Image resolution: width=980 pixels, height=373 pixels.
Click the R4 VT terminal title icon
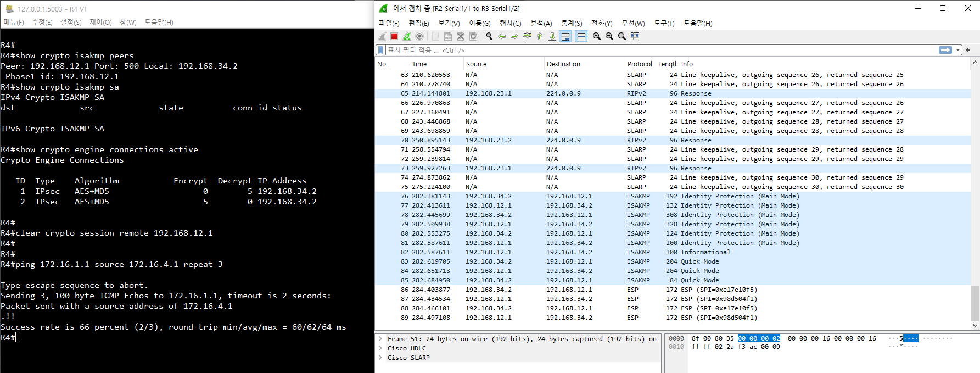pyautogui.click(x=9, y=9)
